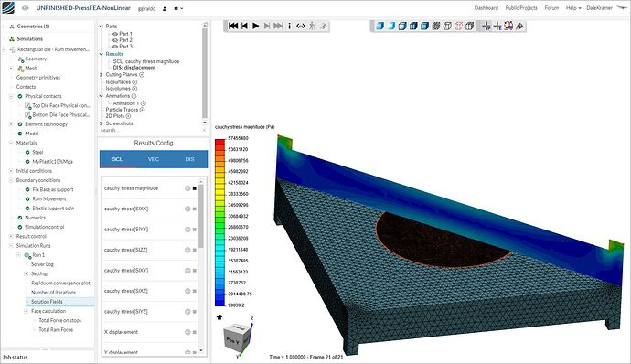Open DaleKramer account menu

point(600,8)
